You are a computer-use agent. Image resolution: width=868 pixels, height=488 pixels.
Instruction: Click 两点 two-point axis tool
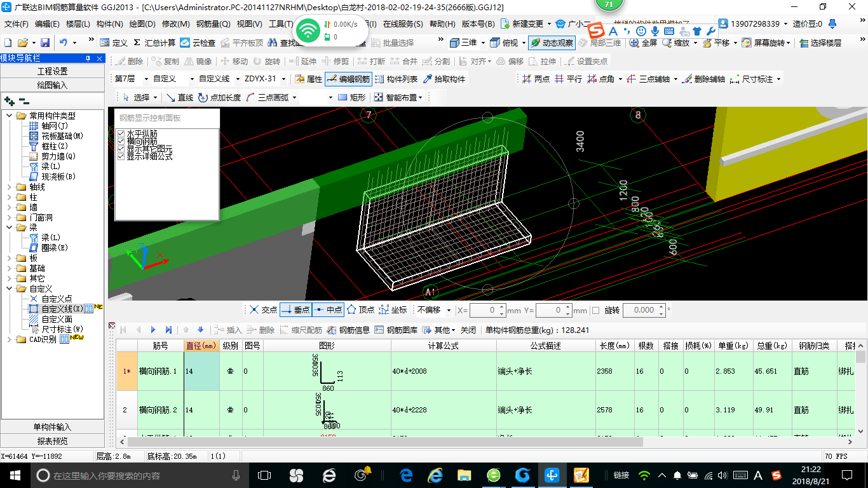pos(536,79)
